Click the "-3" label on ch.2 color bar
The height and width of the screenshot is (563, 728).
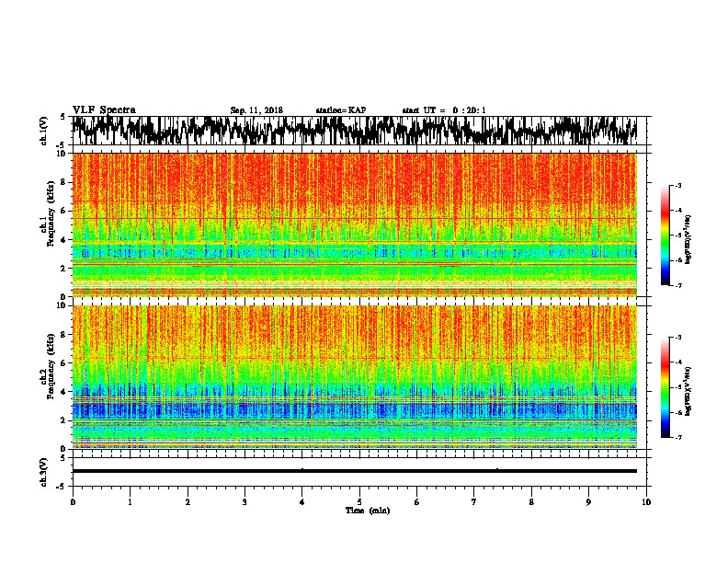tap(677, 338)
